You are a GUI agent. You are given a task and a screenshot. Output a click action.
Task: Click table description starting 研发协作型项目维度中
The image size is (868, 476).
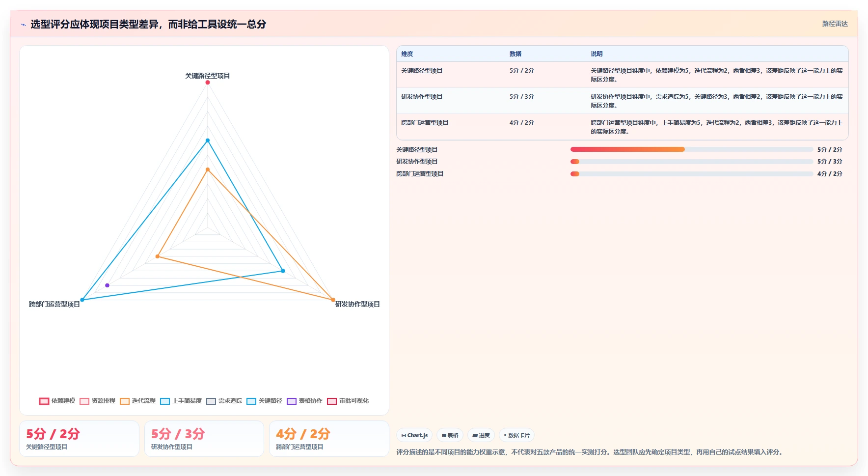717,101
